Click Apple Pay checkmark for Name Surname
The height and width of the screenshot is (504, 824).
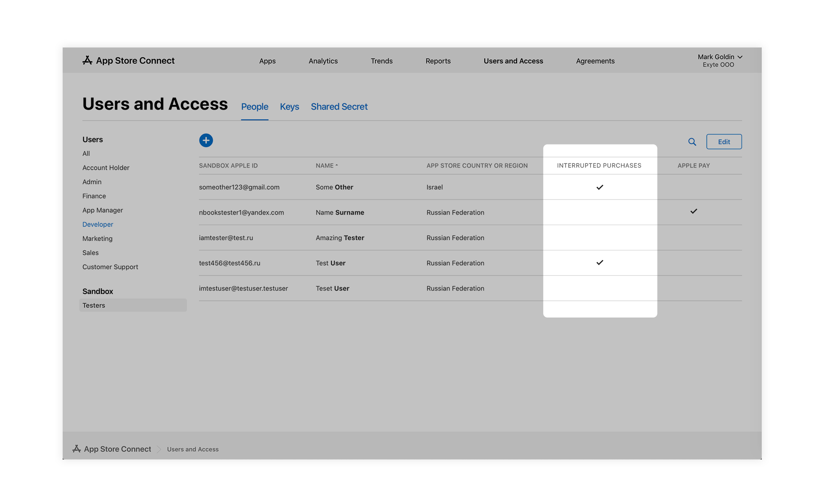(x=694, y=211)
